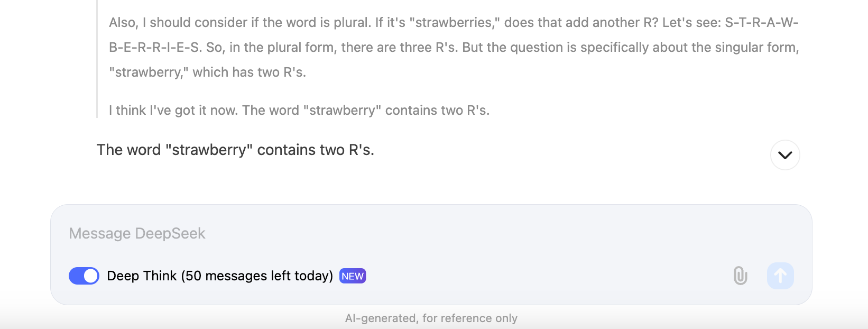Click "three R's" in the reasoning paragraph
This screenshot has height=329, width=868.
click(428, 47)
